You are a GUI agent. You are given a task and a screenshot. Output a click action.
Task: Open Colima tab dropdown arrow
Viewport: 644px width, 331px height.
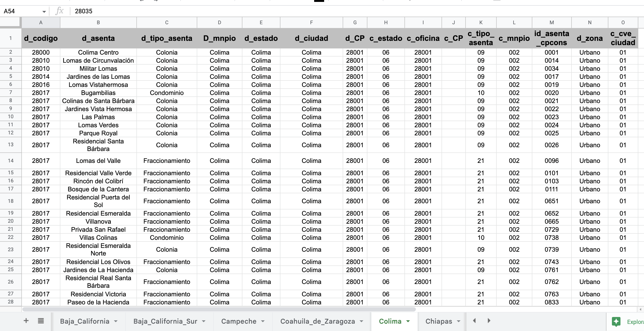pos(408,321)
